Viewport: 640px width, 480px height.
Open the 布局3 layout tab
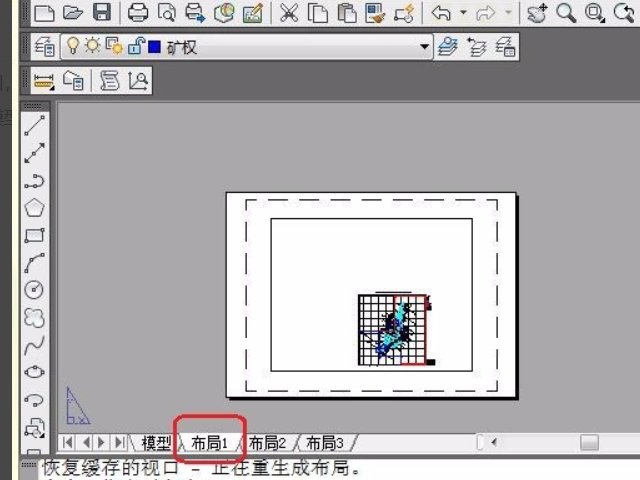pyautogui.click(x=324, y=442)
